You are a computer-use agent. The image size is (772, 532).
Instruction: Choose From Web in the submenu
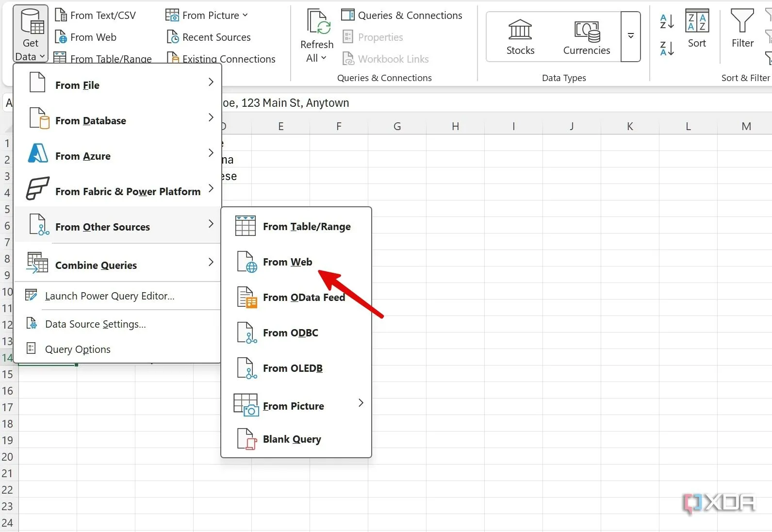287,262
